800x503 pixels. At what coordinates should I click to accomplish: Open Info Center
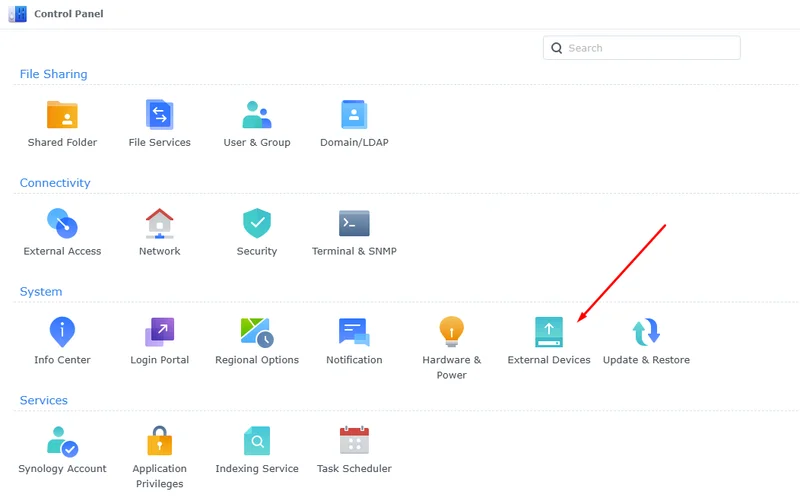click(x=62, y=332)
